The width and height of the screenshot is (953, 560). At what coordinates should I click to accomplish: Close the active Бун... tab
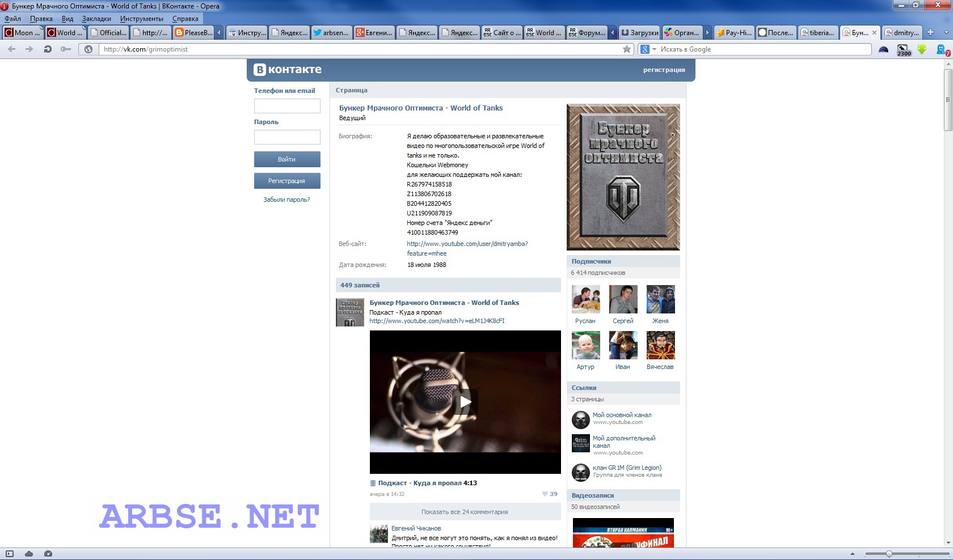875,33
